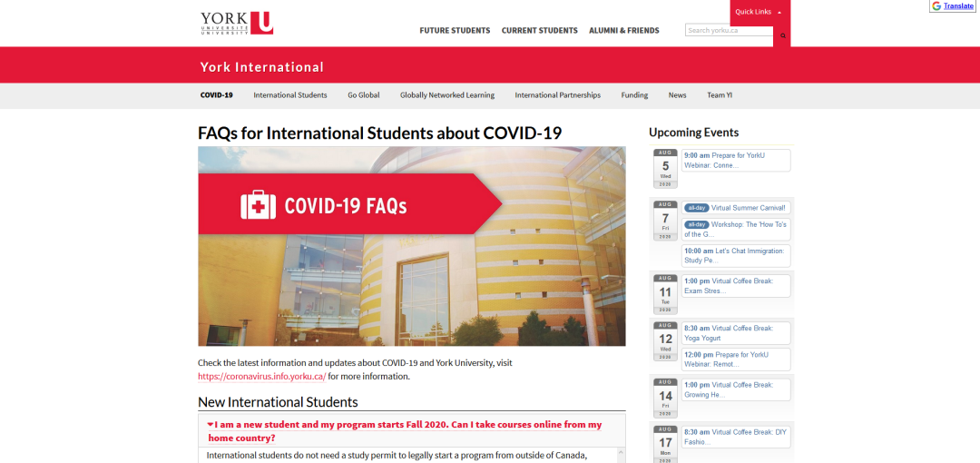Open Let's Chat Immigration: Study Pe... event

pyautogui.click(x=736, y=256)
